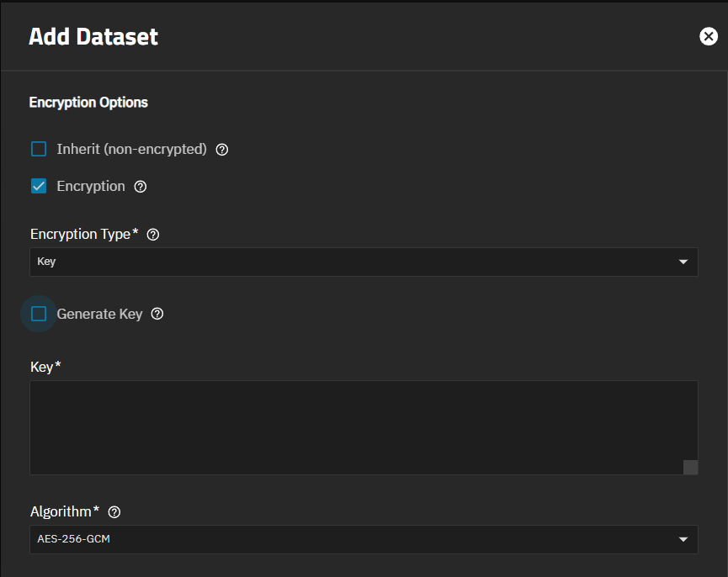Open help tooltip for Inherit (non-encrypted)

coord(221,149)
